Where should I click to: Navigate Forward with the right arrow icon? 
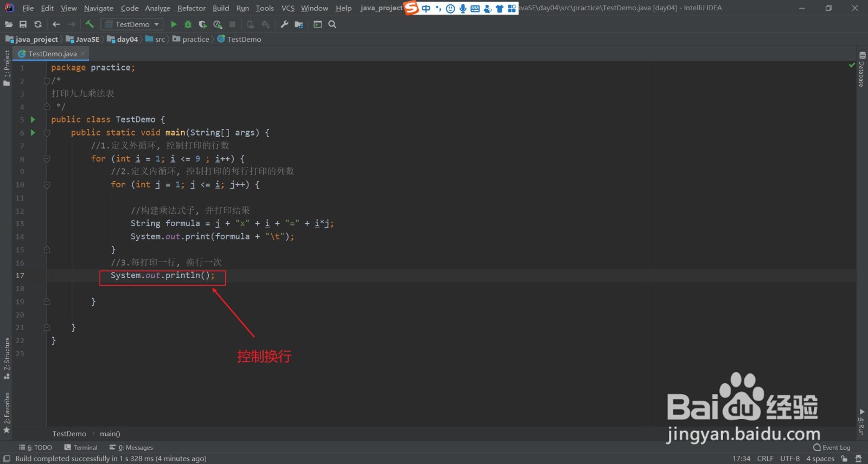[x=72, y=24]
